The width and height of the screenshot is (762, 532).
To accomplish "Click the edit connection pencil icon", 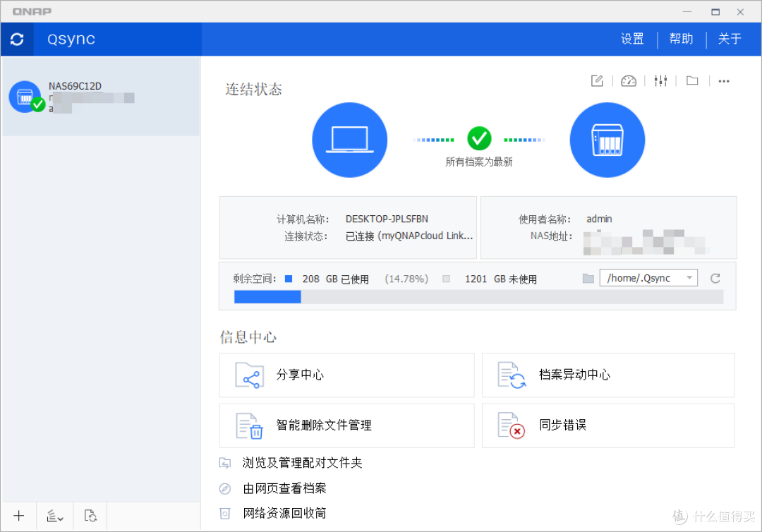I will pos(597,80).
